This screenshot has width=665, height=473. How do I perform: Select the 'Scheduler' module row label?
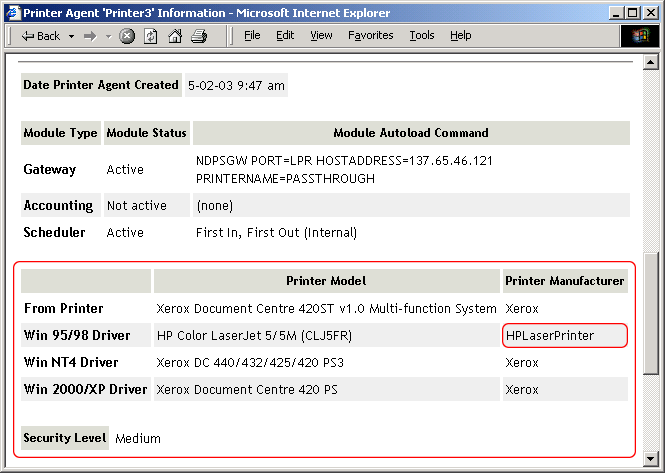pos(54,232)
